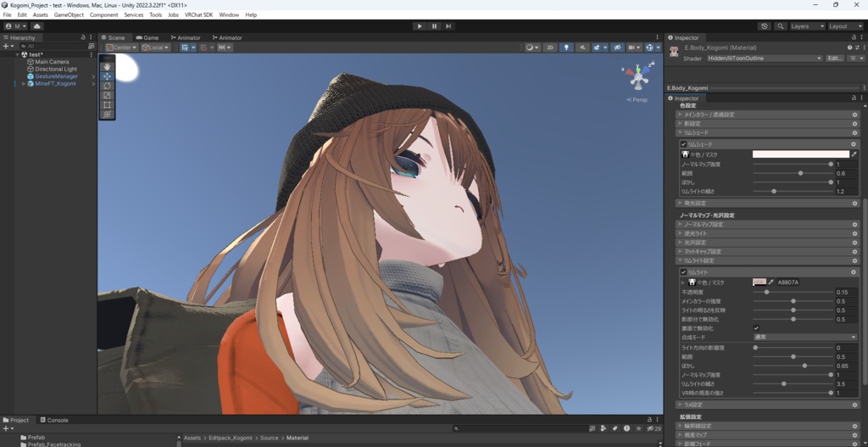Open the VRChat SDK menu

click(198, 15)
